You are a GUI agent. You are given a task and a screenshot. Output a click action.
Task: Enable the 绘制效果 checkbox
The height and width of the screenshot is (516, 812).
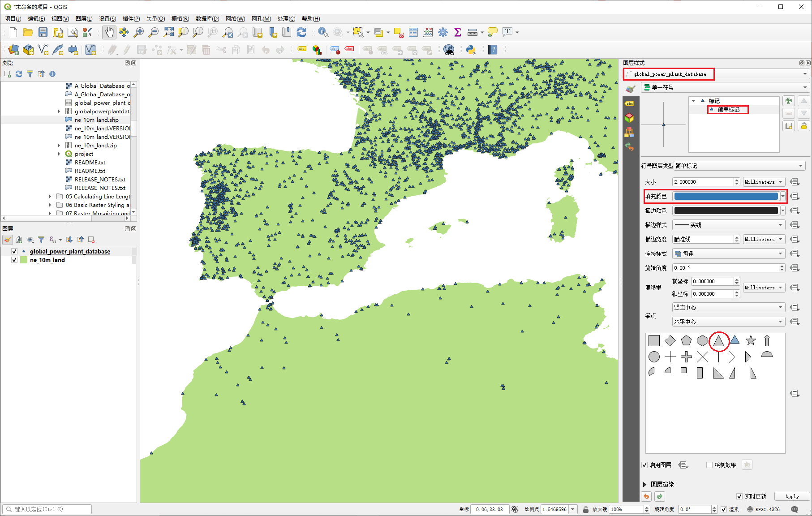click(x=710, y=465)
